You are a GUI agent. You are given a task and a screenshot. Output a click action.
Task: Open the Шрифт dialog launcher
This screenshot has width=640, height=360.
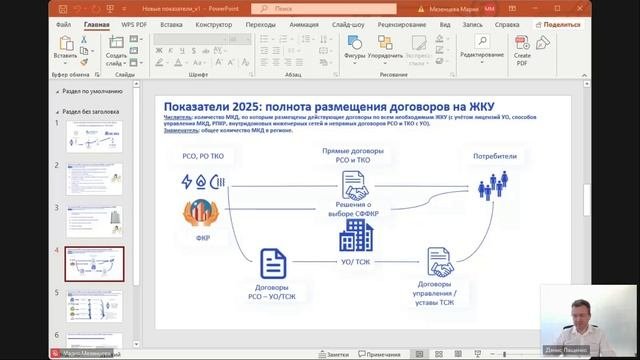(x=251, y=75)
